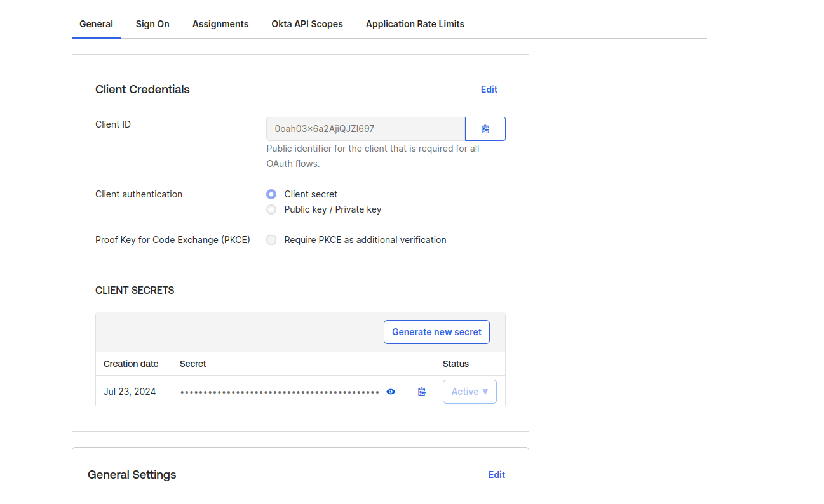Click the Proof Key for Code Exchange label
This screenshot has width=824, height=504.
coord(173,240)
